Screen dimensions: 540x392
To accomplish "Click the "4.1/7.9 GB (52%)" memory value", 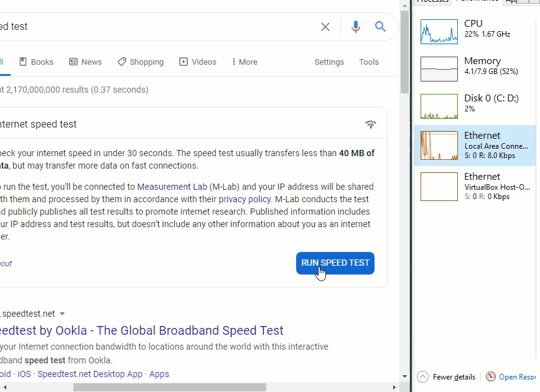I will (491, 72).
